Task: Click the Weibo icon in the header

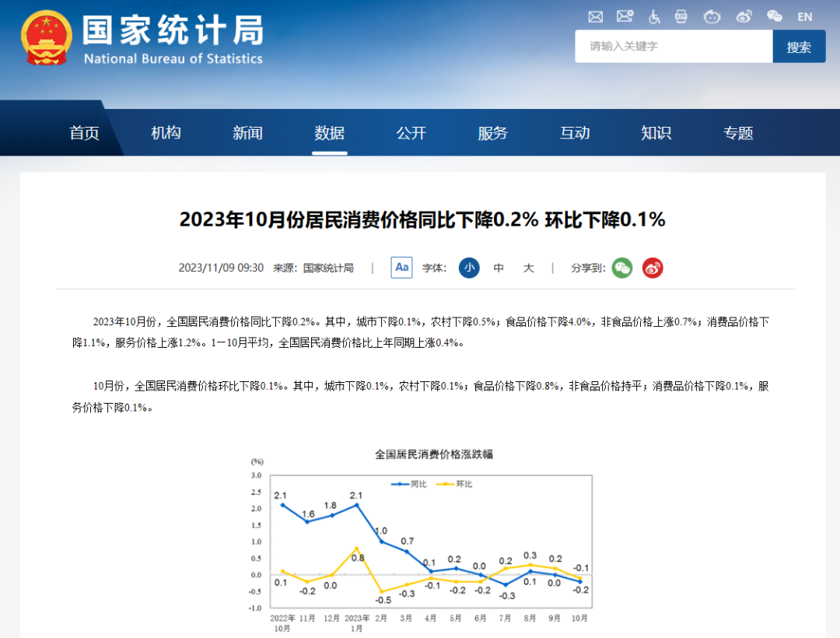Action: pyautogui.click(x=744, y=16)
